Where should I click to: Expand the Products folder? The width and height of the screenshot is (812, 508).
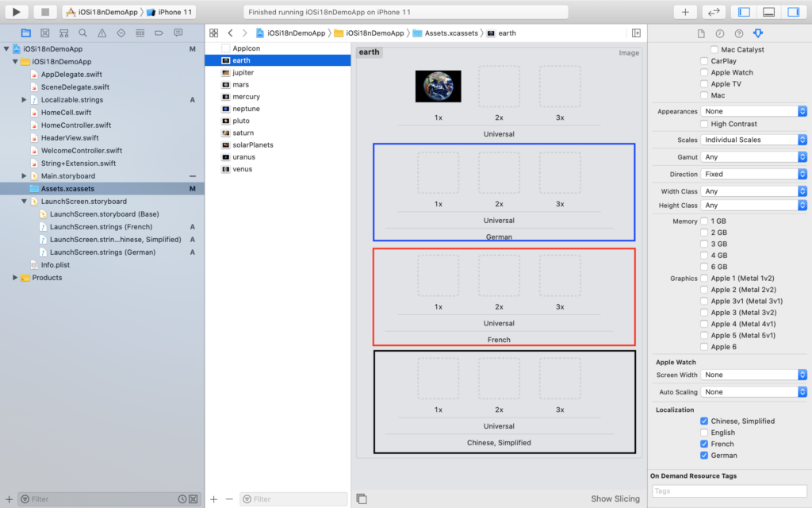(x=15, y=277)
